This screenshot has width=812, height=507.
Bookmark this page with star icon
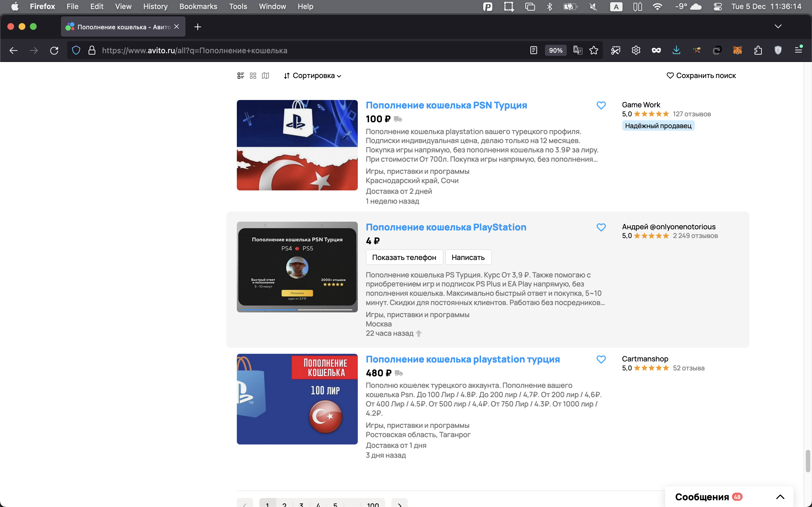coord(593,50)
